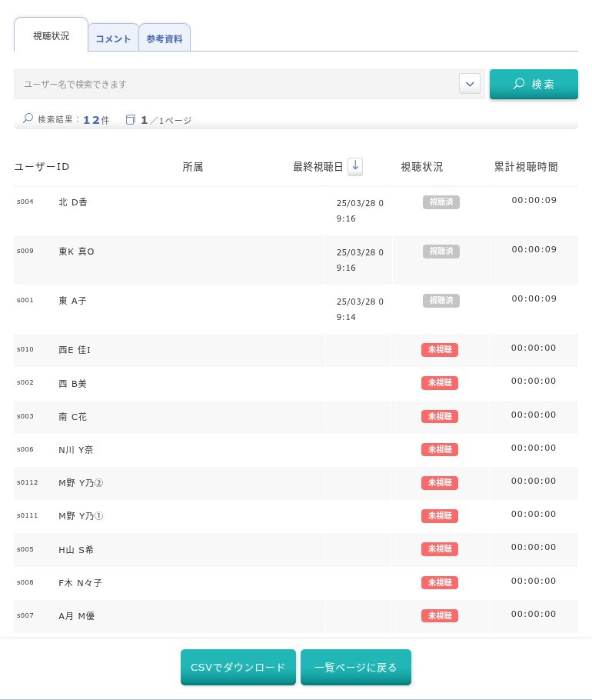Select the row for user s009 東K 真O

click(296, 260)
